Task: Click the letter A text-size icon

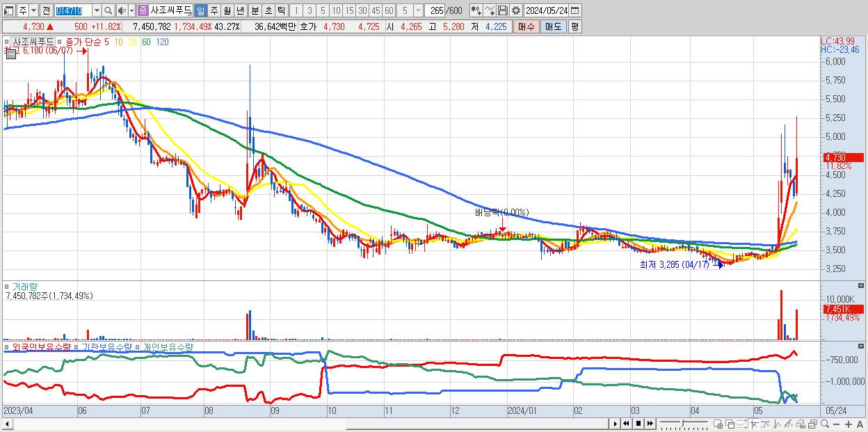Action: click(x=860, y=424)
